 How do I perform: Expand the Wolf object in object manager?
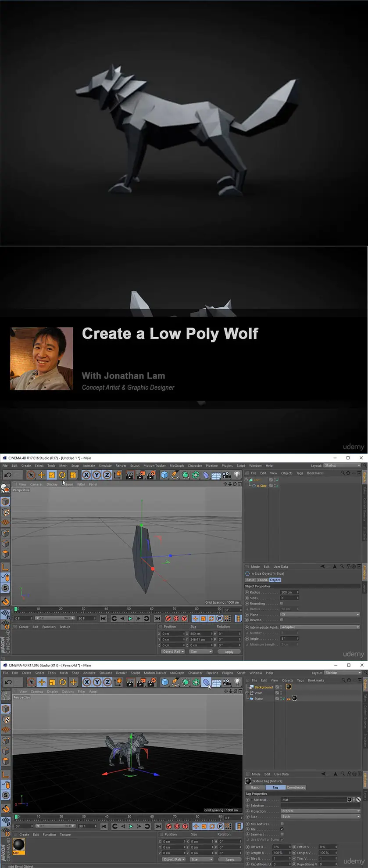click(x=247, y=693)
